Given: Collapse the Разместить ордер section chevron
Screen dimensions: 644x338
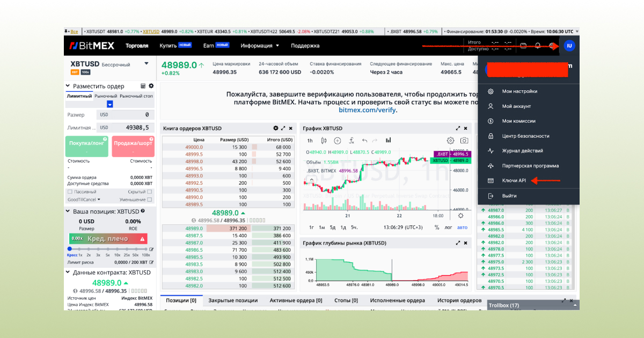Looking at the screenshot, I should [68, 86].
